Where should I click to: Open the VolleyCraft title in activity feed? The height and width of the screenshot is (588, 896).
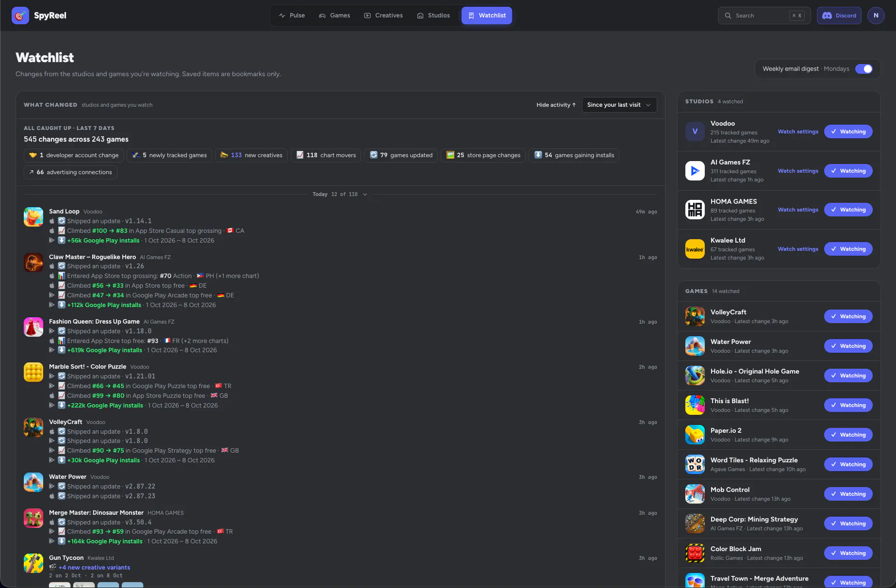click(66, 422)
